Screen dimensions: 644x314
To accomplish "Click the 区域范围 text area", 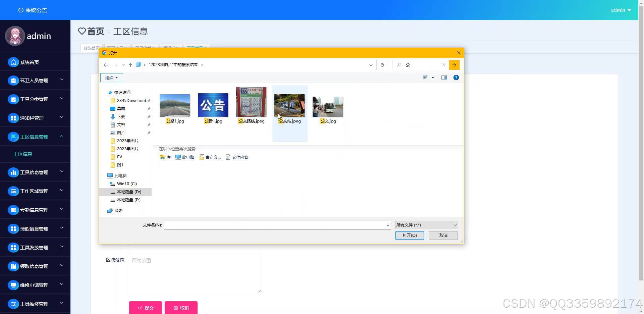I will tap(195, 273).
